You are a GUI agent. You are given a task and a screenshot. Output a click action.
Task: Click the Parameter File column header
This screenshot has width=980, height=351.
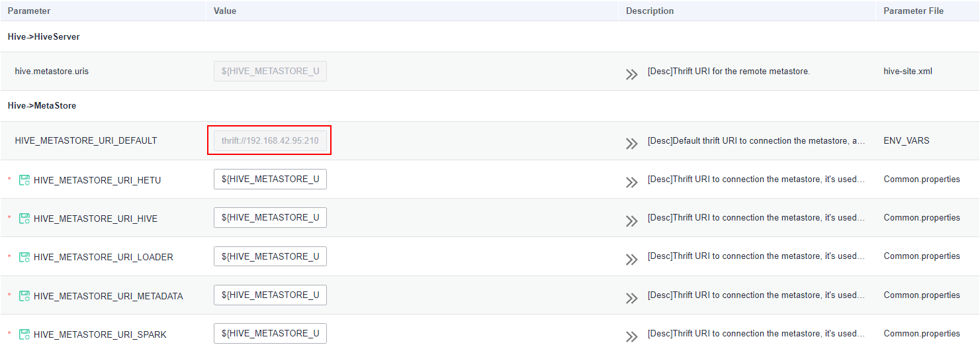point(914,11)
